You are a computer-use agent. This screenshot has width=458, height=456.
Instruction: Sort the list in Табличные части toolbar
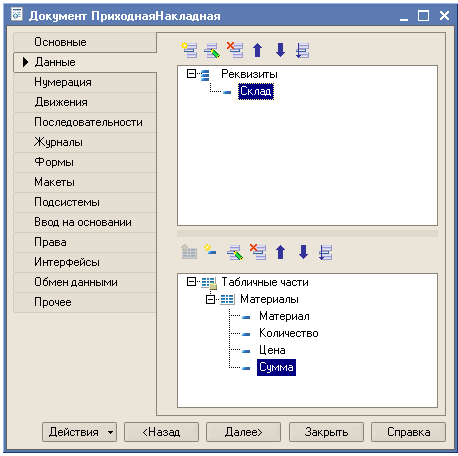pos(325,252)
